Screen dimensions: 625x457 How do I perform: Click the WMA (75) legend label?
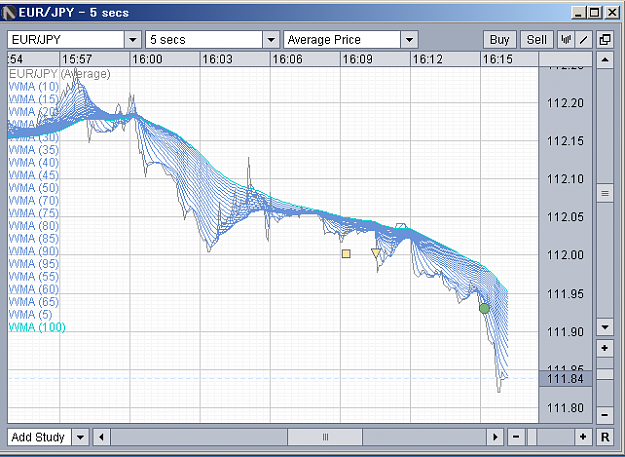(x=33, y=213)
